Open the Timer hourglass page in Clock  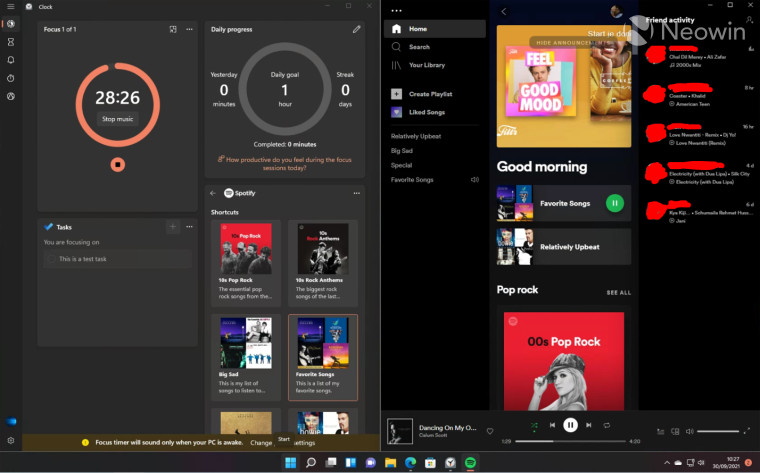[11, 42]
